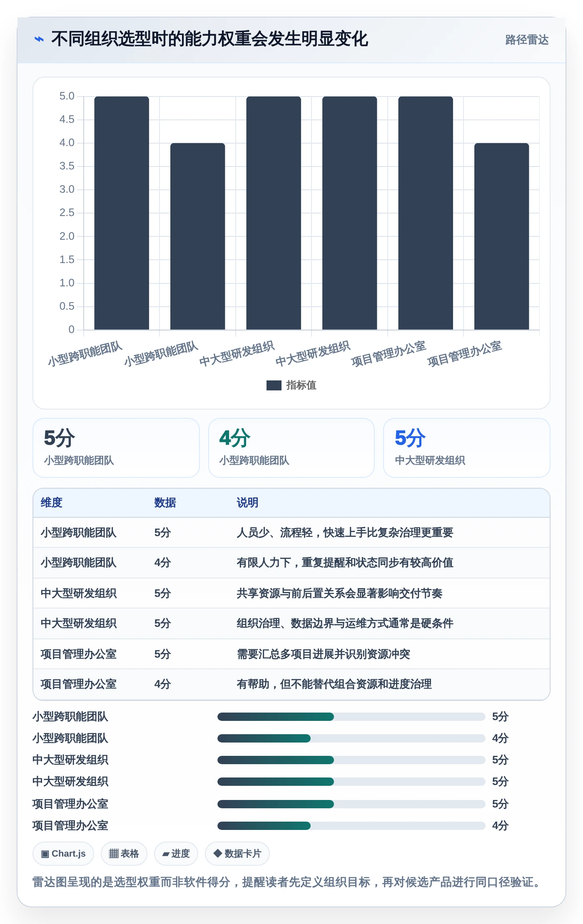This screenshot has width=583, height=924.
Task: Click the 2.5 tick label on the y-axis
Action: pos(67,213)
